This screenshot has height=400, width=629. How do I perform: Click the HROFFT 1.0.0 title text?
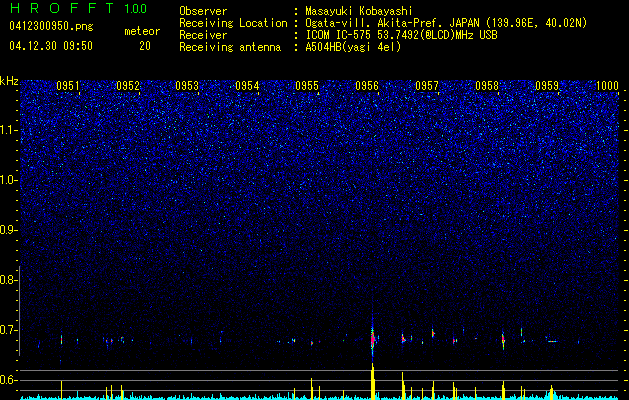coord(78,8)
